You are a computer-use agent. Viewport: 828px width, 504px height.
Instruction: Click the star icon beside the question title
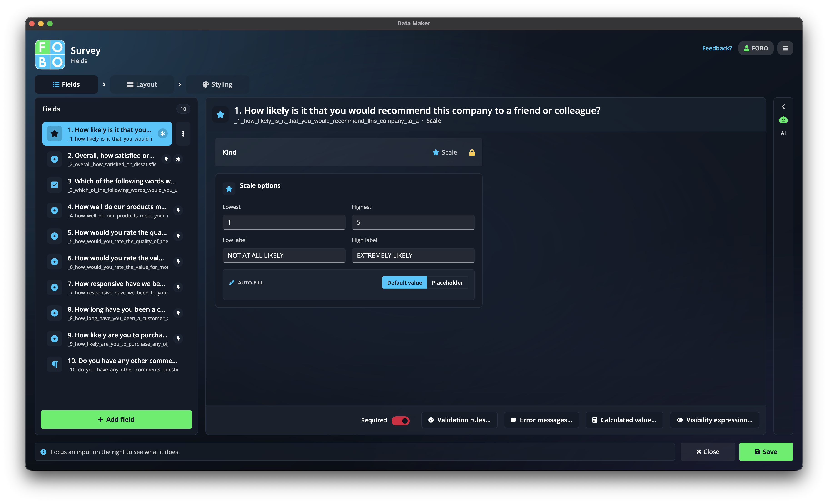220,115
